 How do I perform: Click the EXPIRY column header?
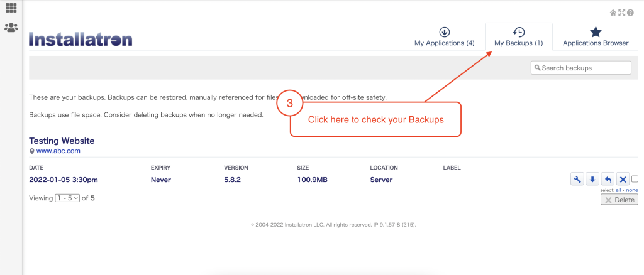160,168
